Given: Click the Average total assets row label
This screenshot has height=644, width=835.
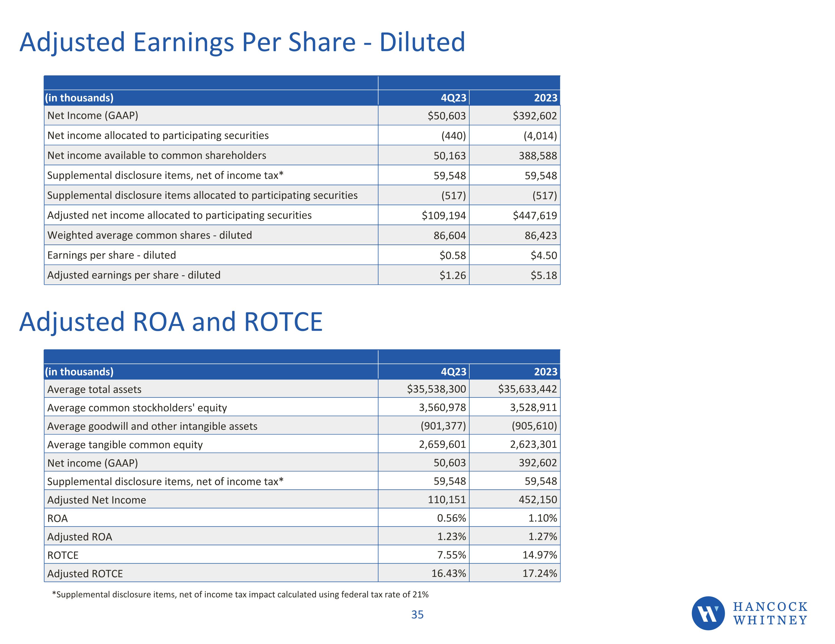Looking at the screenshot, I should [94, 389].
